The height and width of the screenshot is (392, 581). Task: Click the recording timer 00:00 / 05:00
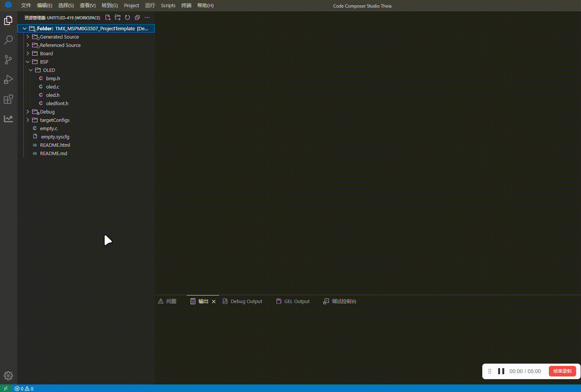click(525, 371)
